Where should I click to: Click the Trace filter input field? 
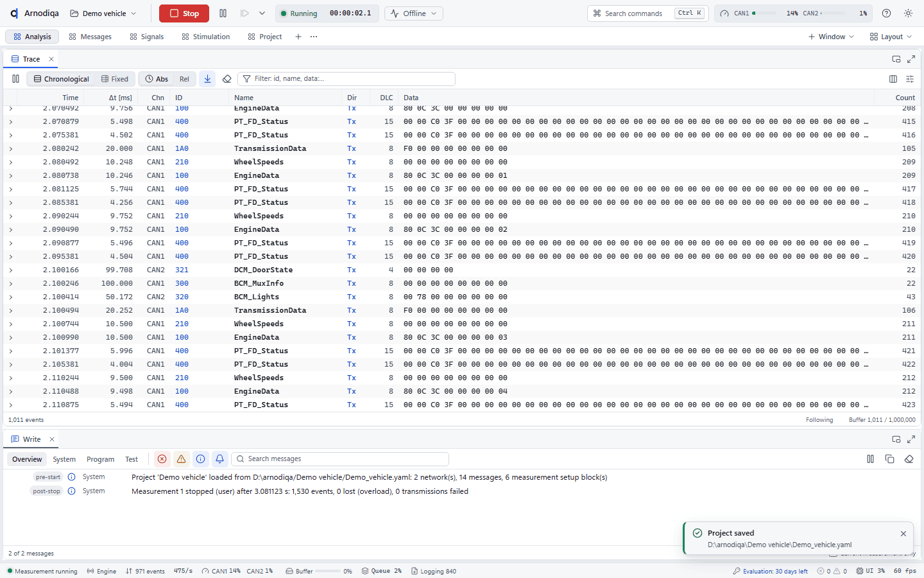click(x=346, y=79)
